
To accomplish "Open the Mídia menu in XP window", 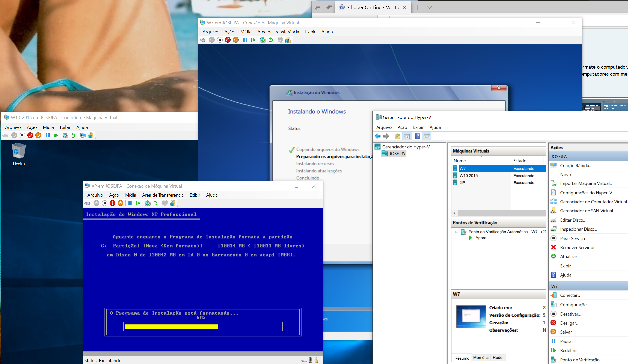I will point(130,195).
